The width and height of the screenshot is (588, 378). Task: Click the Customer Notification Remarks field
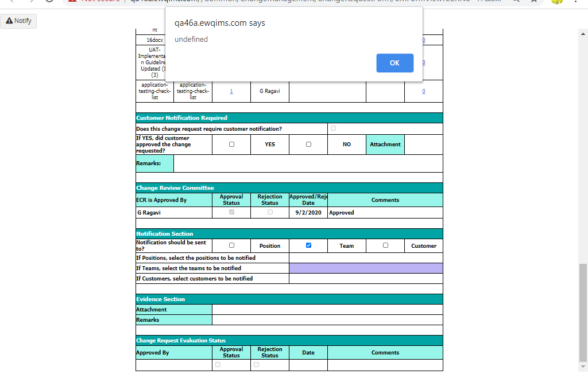pos(308,163)
